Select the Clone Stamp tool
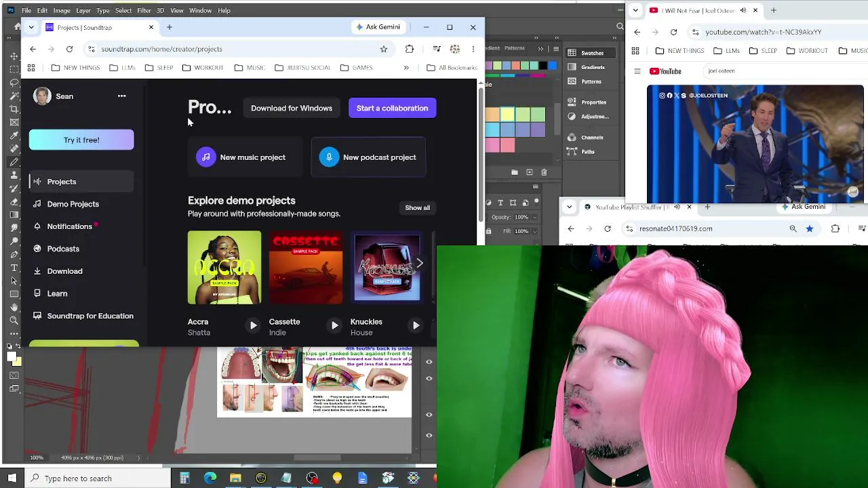Image resolution: width=868 pixels, height=488 pixels. [x=14, y=175]
